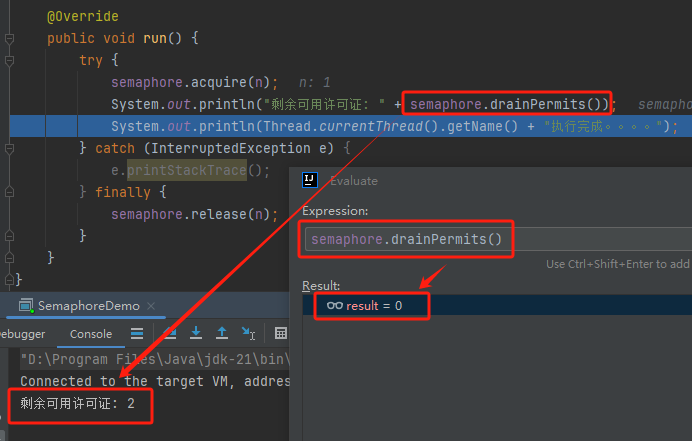Screen dimensions: 692x441
Task: Select the 'result = 0' row
Action: [497, 305]
